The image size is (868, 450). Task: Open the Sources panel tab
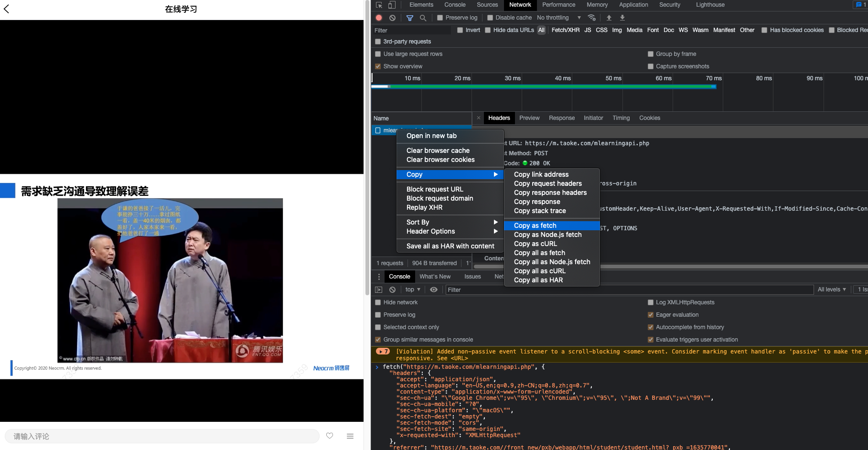[x=487, y=5]
